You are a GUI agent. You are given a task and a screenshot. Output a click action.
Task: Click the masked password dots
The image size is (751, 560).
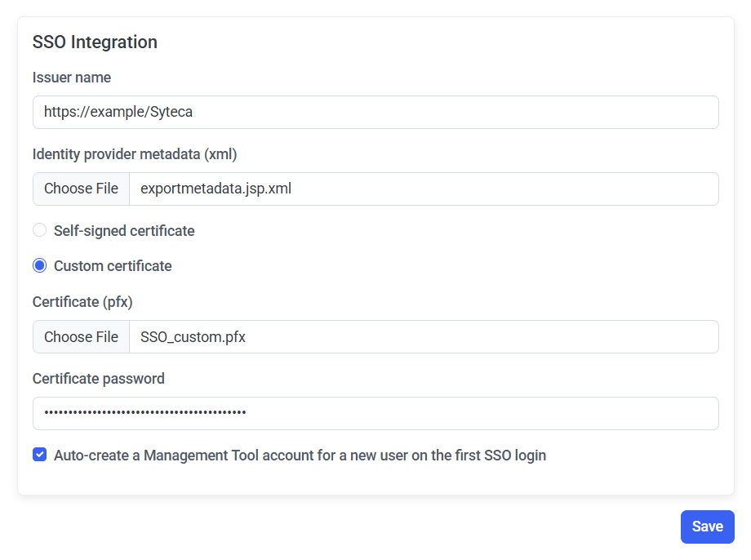[x=145, y=413]
